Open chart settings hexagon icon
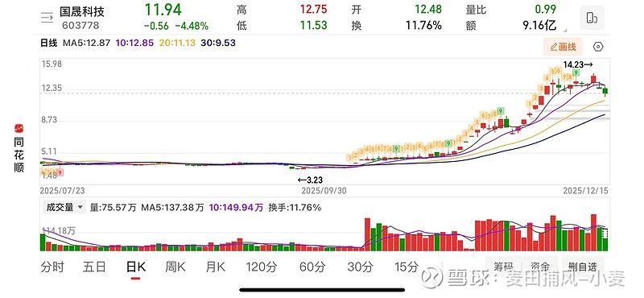 [598, 47]
